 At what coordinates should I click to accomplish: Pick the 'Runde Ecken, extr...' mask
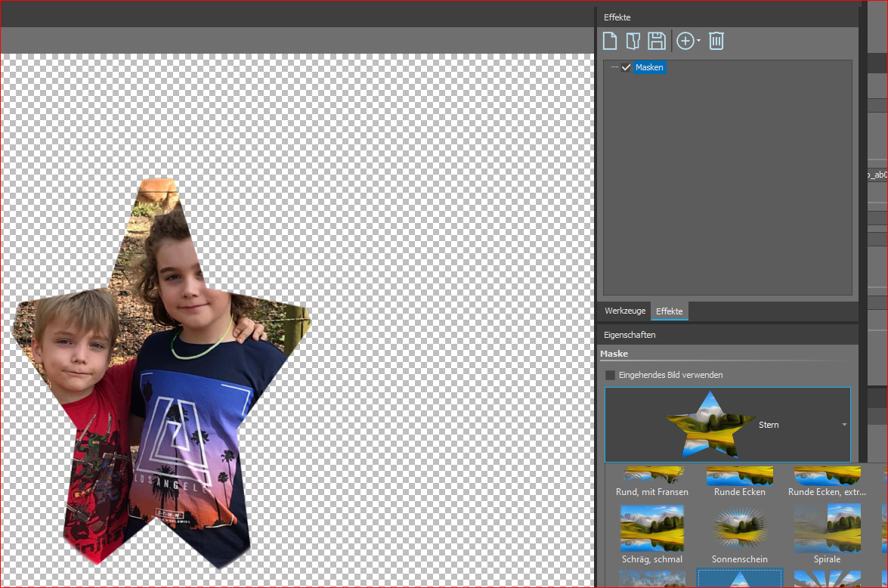coord(827,478)
